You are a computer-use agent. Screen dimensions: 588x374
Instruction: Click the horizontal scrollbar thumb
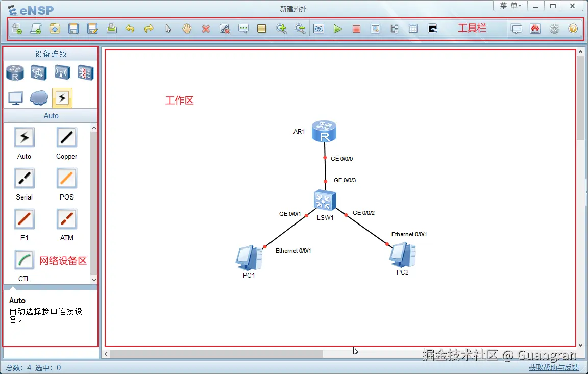[x=216, y=354]
